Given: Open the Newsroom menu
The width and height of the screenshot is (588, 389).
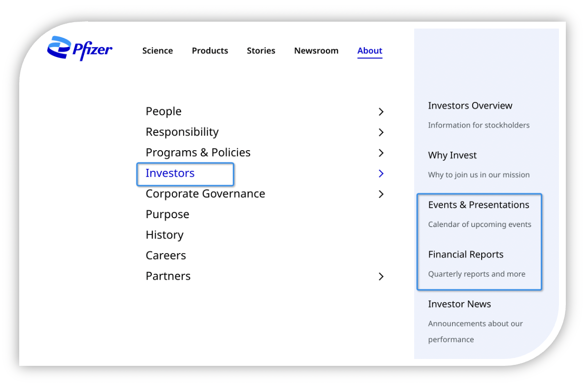Looking at the screenshot, I should 316,51.
